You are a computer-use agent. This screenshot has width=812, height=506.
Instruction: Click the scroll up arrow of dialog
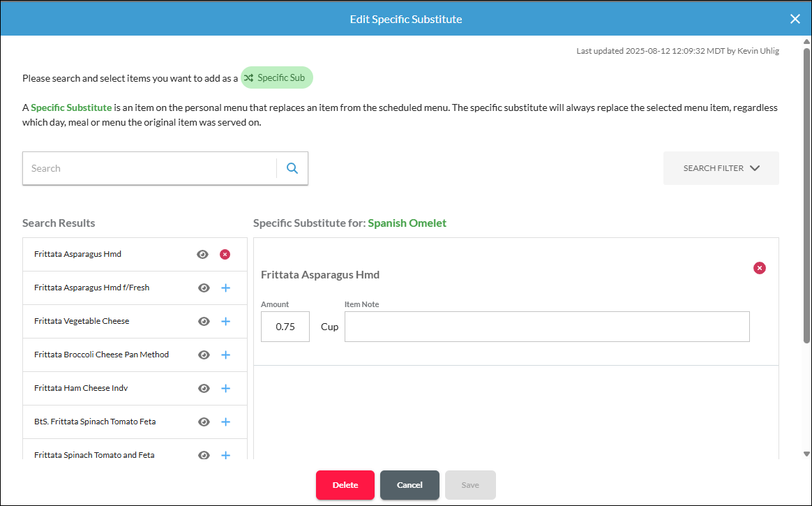point(806,41)
